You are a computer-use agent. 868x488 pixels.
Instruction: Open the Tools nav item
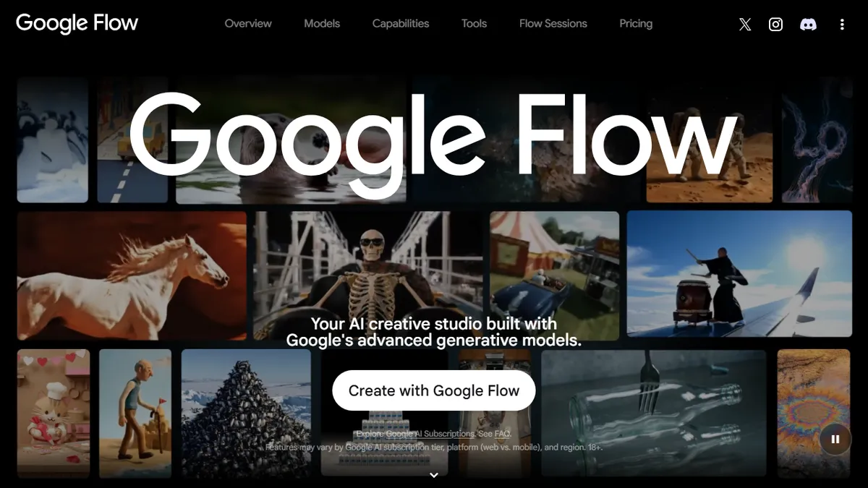474,23
